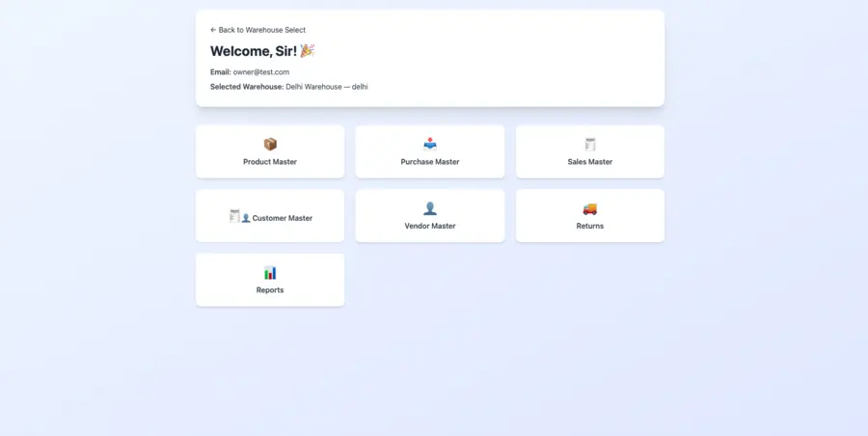Open the Product Master text label
Viewport: 868px width, 436px height.
[270, 162]
